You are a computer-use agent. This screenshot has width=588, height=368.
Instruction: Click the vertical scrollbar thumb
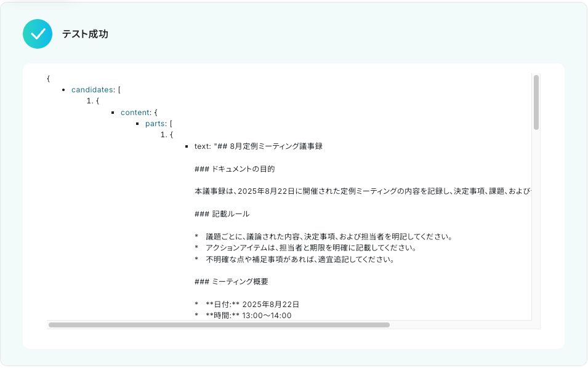pyautogui.click(x=536, y=102)
